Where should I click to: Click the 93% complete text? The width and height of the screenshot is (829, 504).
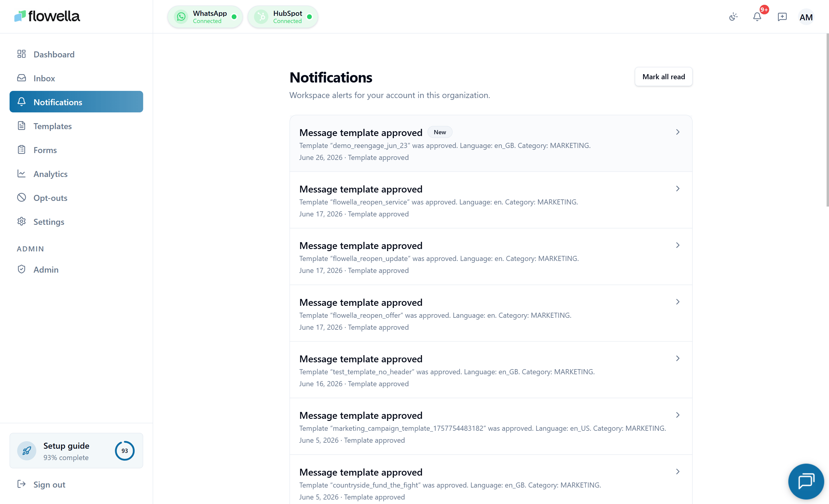coord(66,458)
